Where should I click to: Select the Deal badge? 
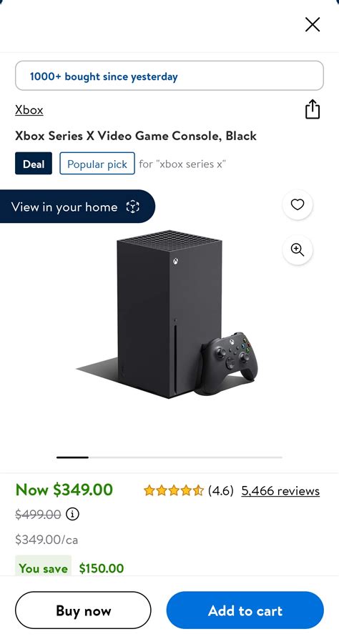coord(34,164)
